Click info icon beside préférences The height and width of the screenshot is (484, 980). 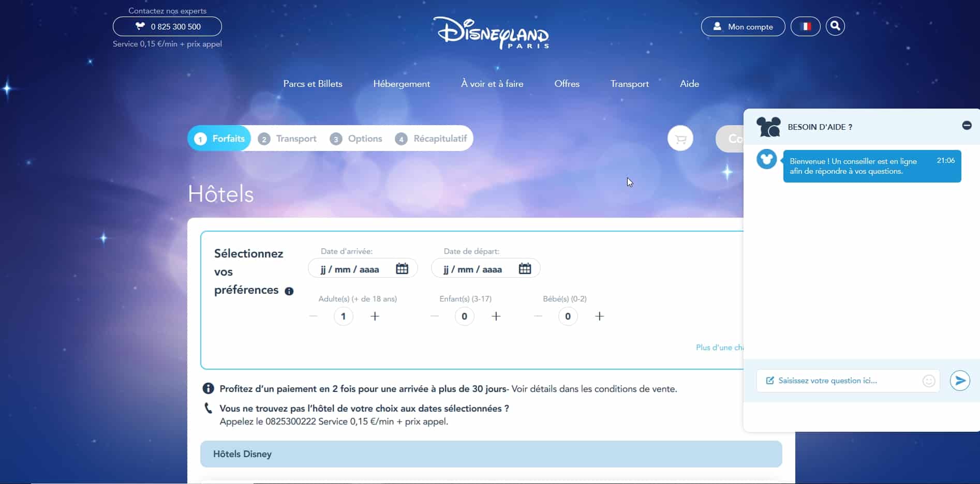pyautogui.click(x=289, y=291)
